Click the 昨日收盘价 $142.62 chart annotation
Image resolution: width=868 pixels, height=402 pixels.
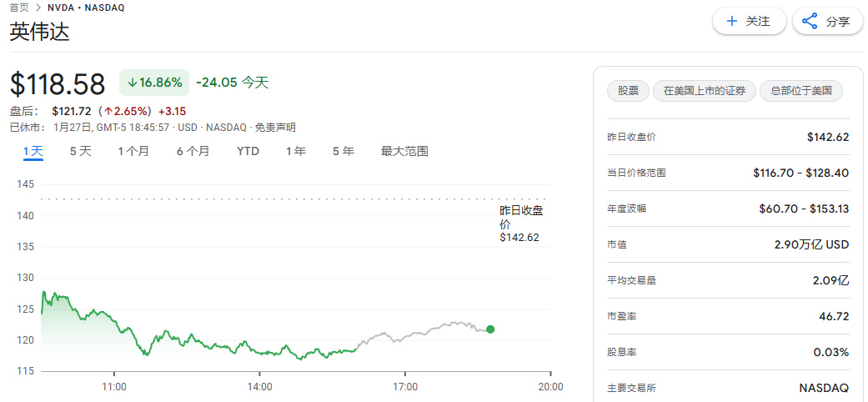point(520,224)
